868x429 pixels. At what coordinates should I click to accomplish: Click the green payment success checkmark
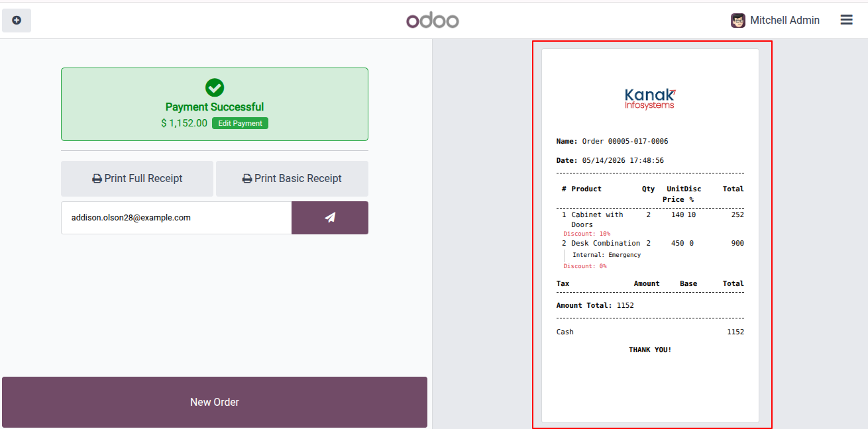pyautogui.click(x=215, y=87)
